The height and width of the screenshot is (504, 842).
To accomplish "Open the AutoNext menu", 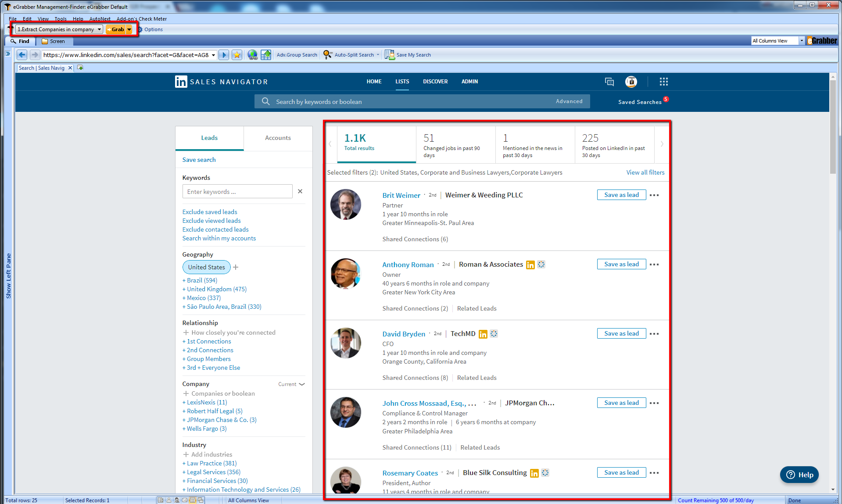I will coord(100,19).
